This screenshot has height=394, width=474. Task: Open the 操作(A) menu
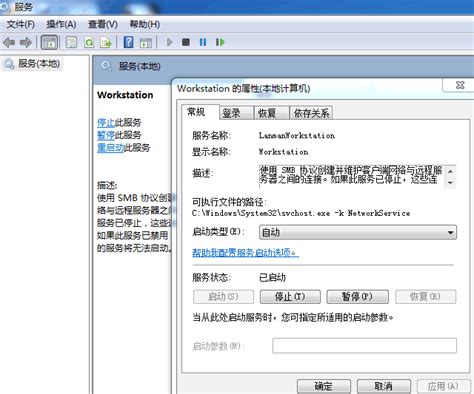pos(61,24)
